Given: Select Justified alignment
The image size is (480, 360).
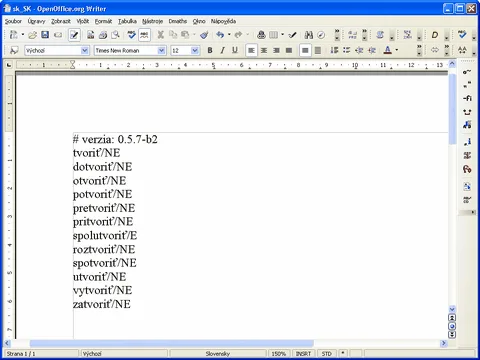Looking at the screenshot, I should tap(289, 50).
